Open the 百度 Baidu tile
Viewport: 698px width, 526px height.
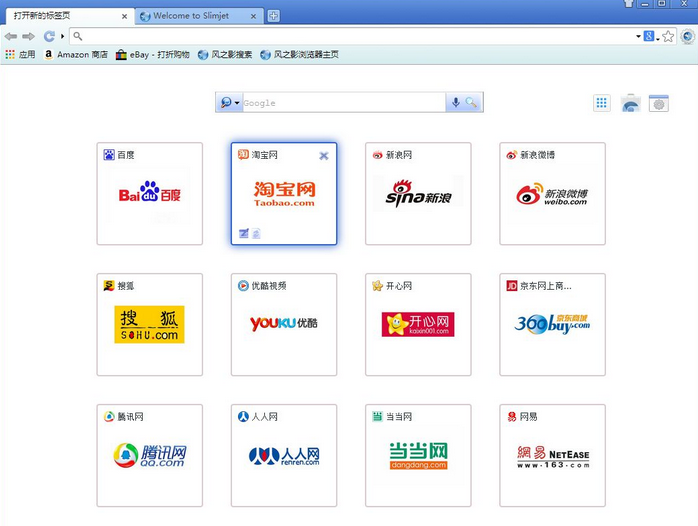(150, 194)
